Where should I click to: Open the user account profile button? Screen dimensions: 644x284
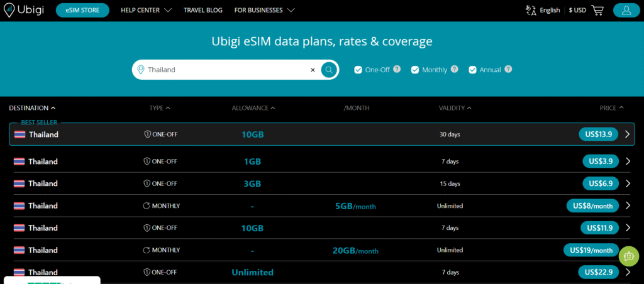(626, 10)
